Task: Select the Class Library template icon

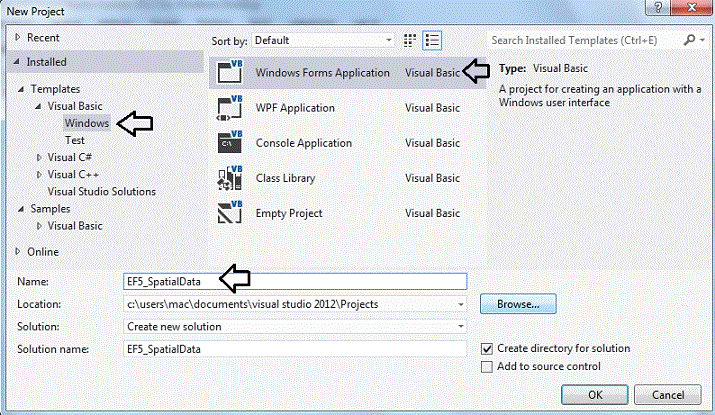Action: pos(230,178)
